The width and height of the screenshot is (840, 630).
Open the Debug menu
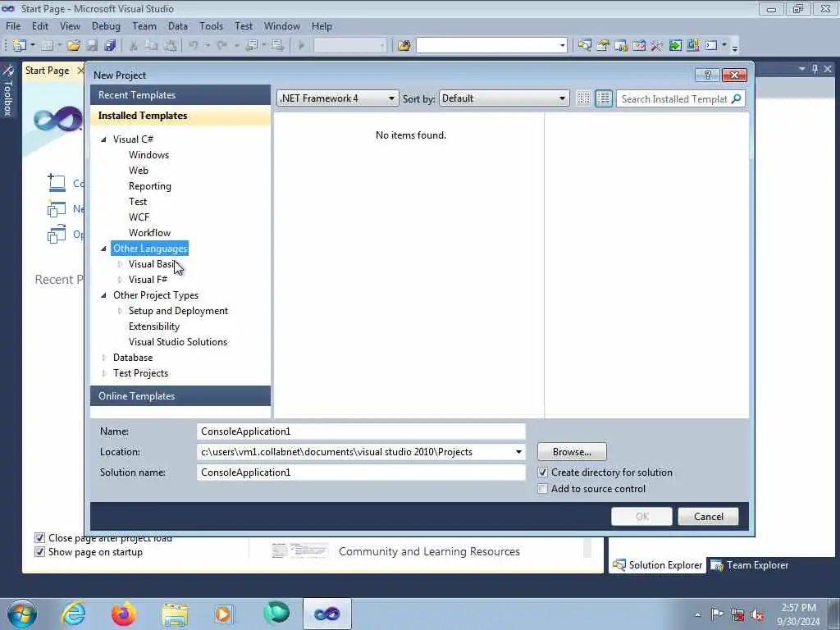(x=106, y=26)
